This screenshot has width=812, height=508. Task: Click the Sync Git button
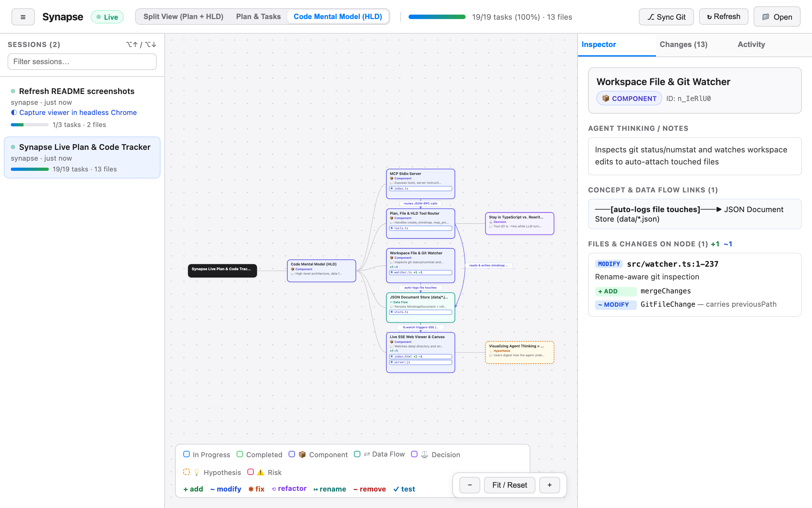pos(666,17)
